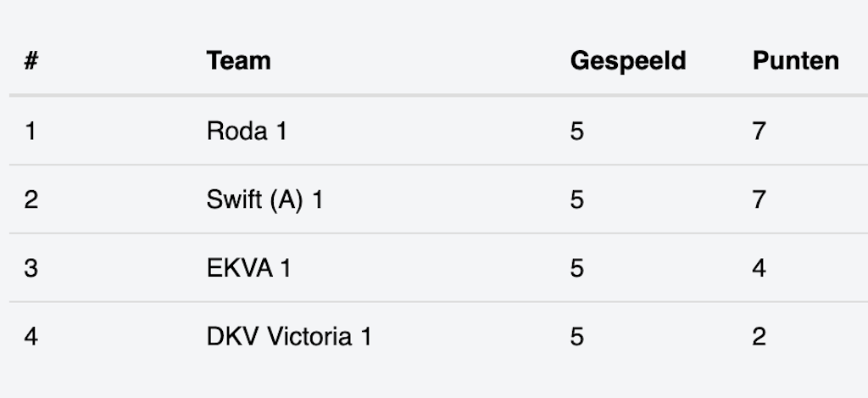Click DKV Victoria 1 games played value
This screenshot has height=398, width=868.
577,337
